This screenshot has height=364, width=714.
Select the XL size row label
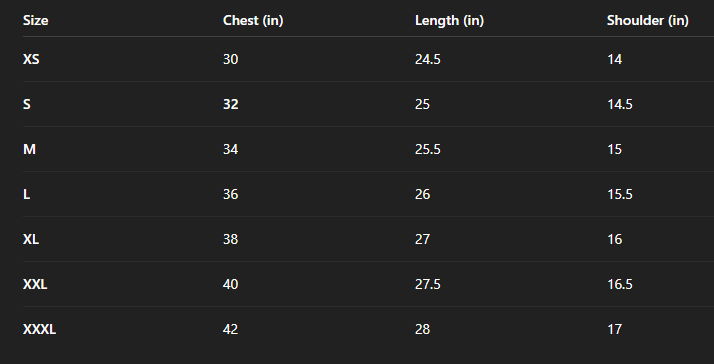pyautogui.click(x=31, y=239)
